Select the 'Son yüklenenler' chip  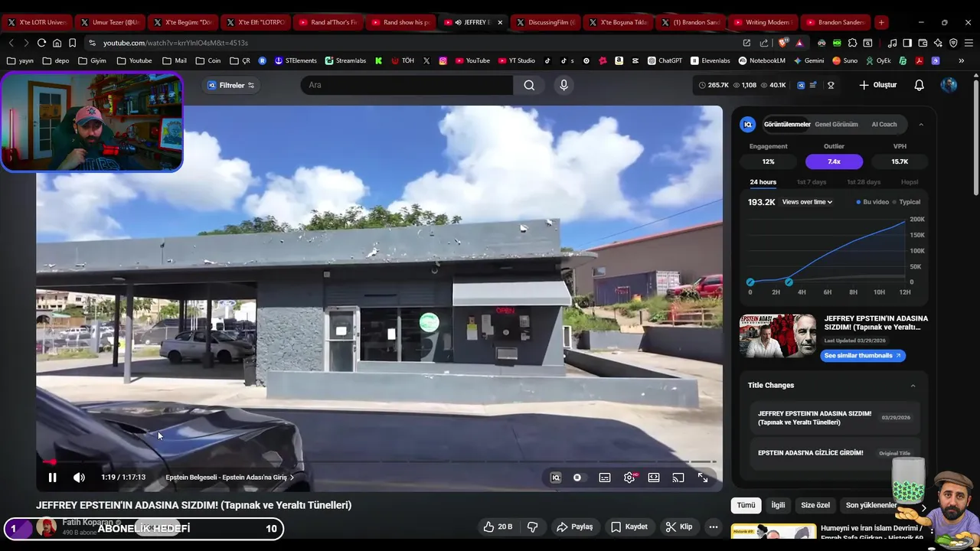871,505
